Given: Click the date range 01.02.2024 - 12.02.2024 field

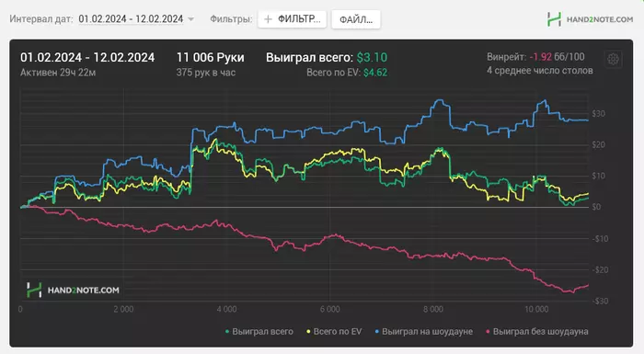Looking at the screenshot, I should pyautogui.click(x=131, y=19).
